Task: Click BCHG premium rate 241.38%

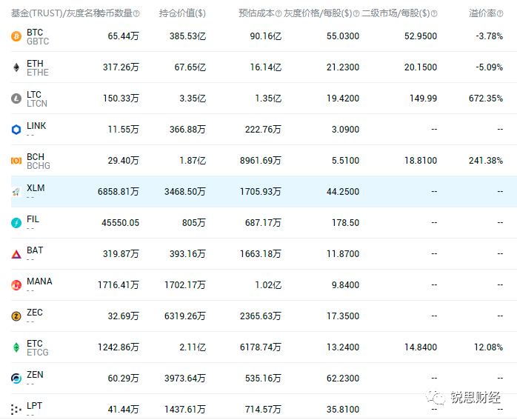Action: (x=486, y=161)
